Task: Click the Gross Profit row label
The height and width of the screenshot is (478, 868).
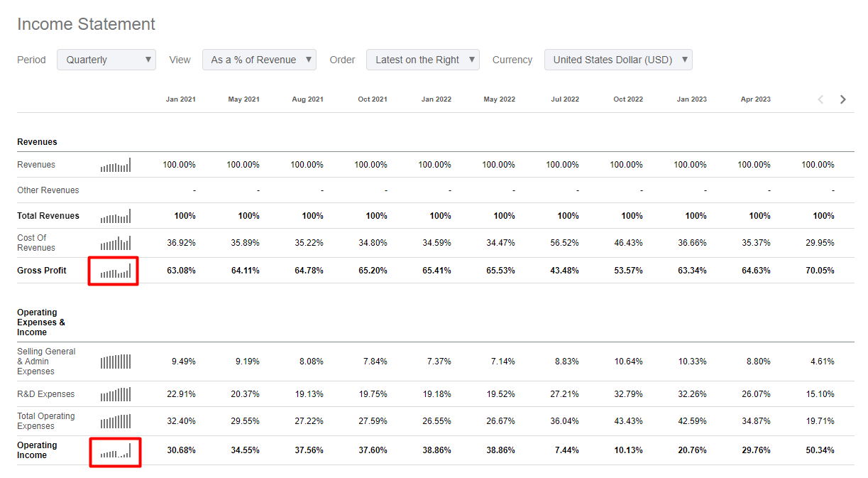Action: tap(42, 271)
